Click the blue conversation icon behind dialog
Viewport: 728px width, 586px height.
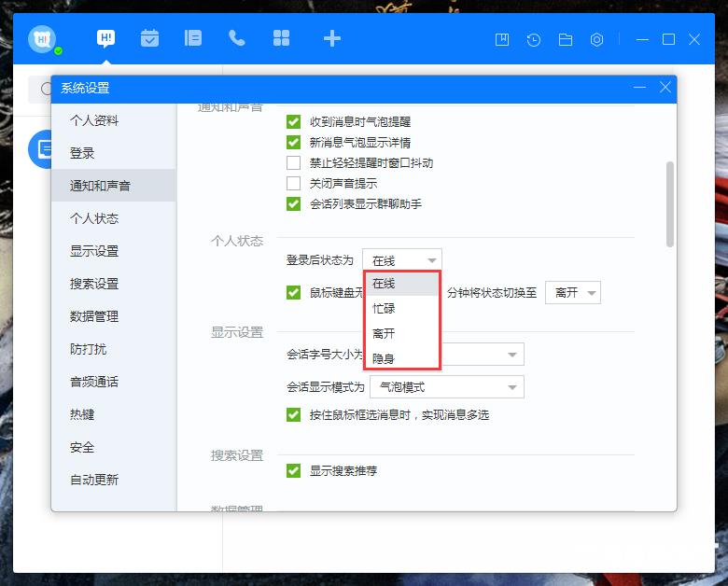(x=40, y=149)
